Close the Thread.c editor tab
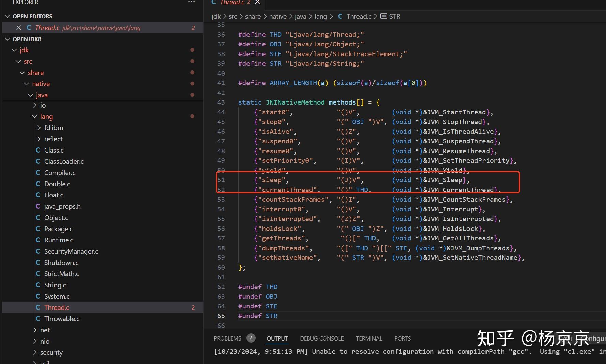 257,2
